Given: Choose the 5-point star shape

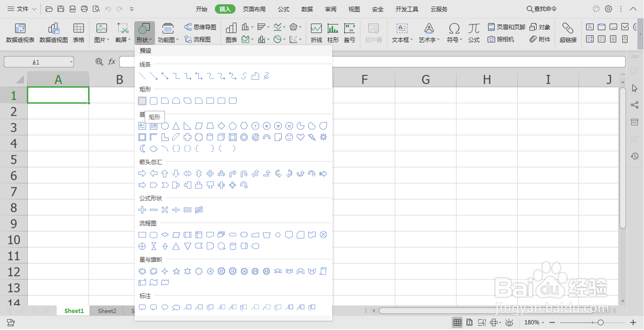Looking at the screenshot, I should (x=176, y=271).
